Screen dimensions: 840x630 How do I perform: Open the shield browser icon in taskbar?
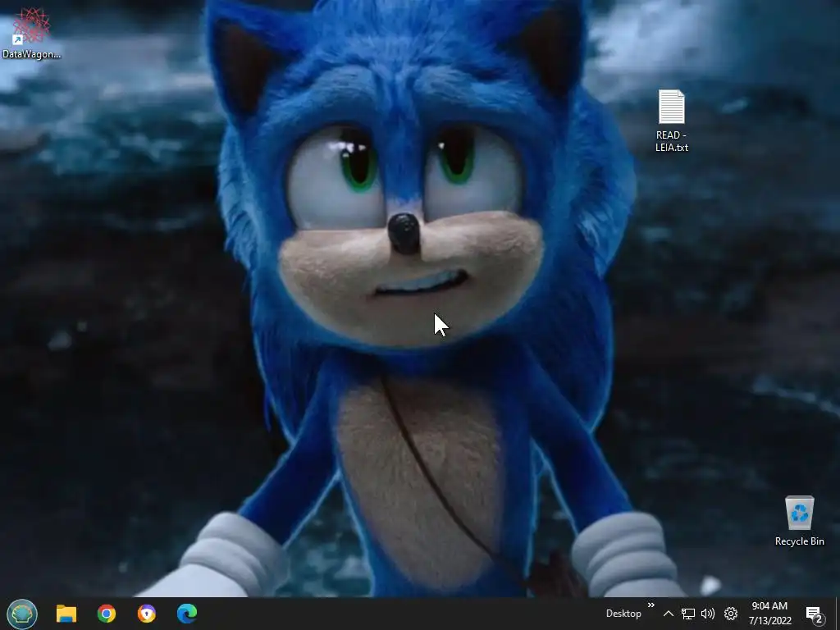click(x=146, y=614)
